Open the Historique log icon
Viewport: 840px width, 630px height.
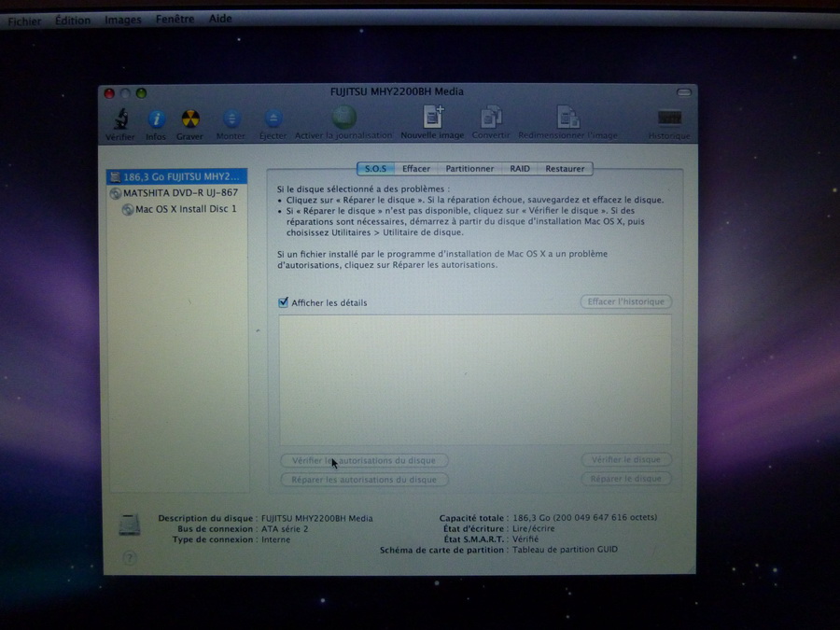click(669, 118)
